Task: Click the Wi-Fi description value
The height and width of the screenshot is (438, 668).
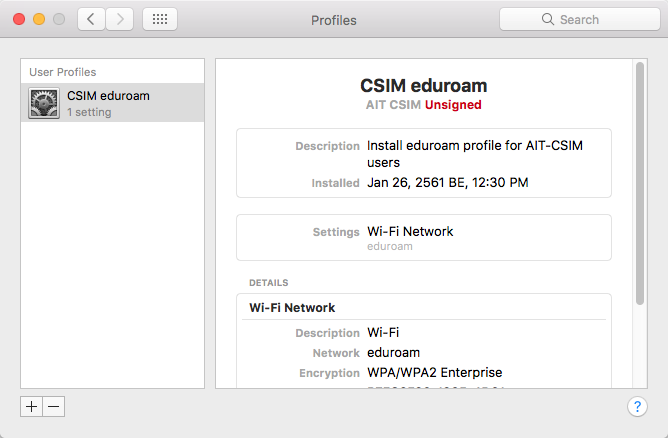Action: (x=383, y=332)
